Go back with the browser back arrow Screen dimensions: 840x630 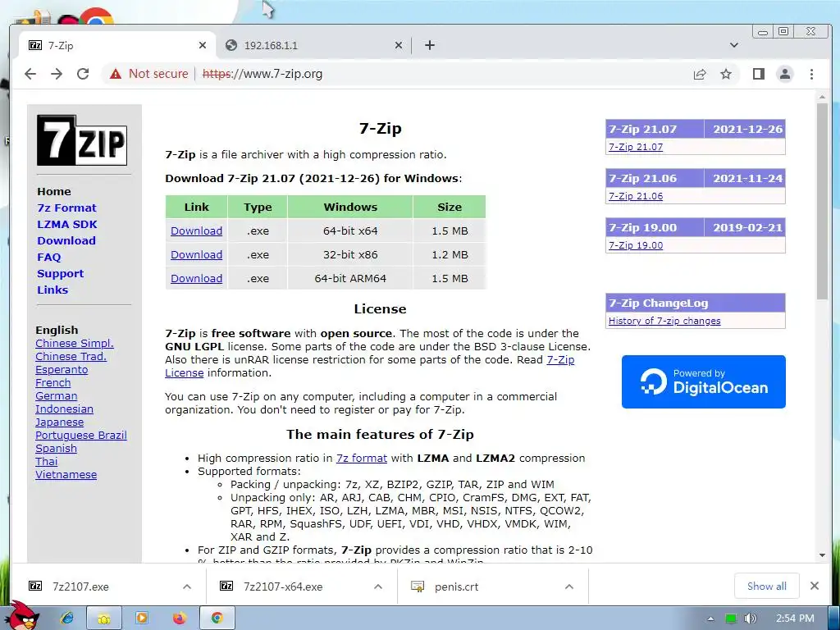[30, 74]
